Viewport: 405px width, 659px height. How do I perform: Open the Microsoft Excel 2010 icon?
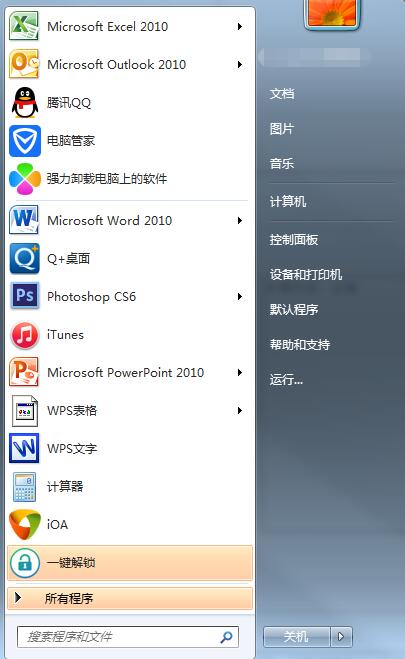24,26
